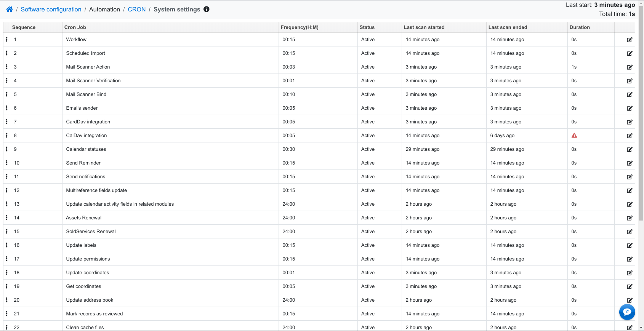Select the Mark records as reviewed name
The image size is (644, 331).
[95, 314]
